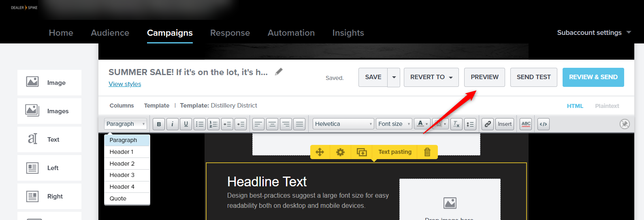Toggle bold formatting
Image resolution: width=644 pixels, height=220 pixels.
pyautogui.click(x=159, y=124)
